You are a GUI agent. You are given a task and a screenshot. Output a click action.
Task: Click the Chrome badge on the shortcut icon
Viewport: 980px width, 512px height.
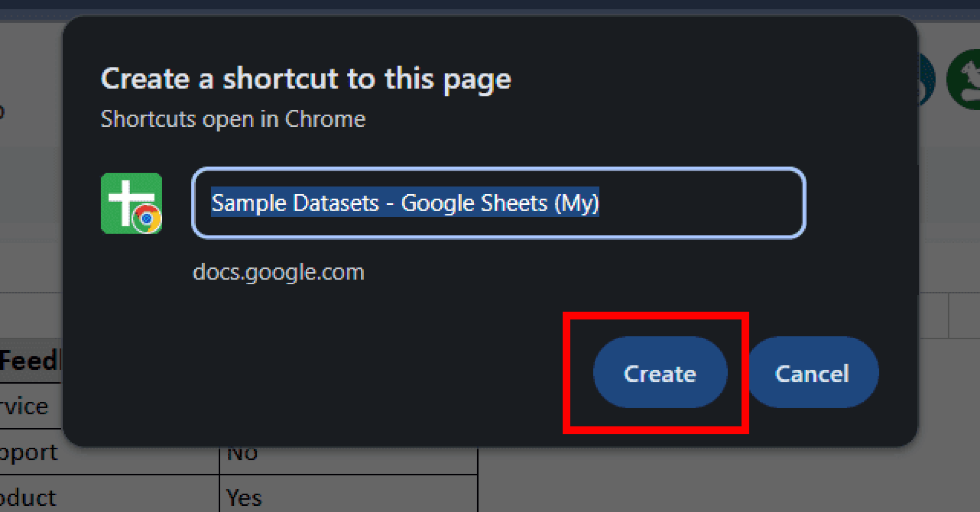coord(147,219)
